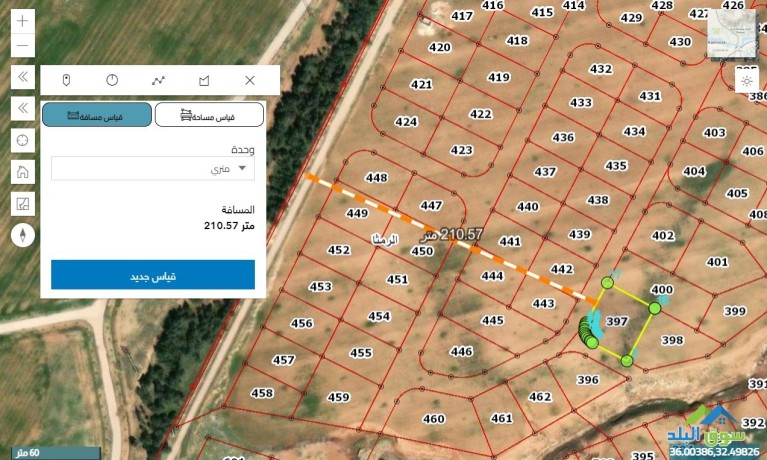The image size is (767, 460).
Task: Zoom in with the plus button
Action: coord(23,20)
